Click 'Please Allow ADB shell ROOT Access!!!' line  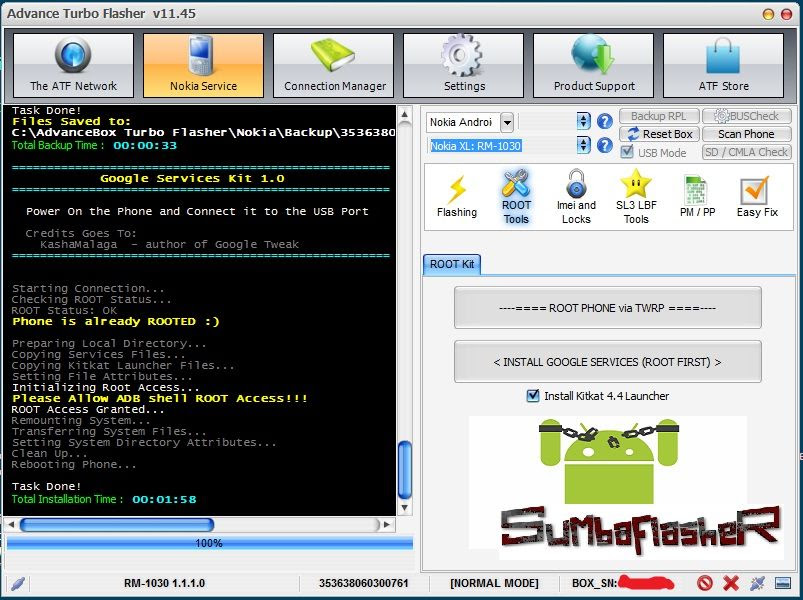(x=160, y=398)
